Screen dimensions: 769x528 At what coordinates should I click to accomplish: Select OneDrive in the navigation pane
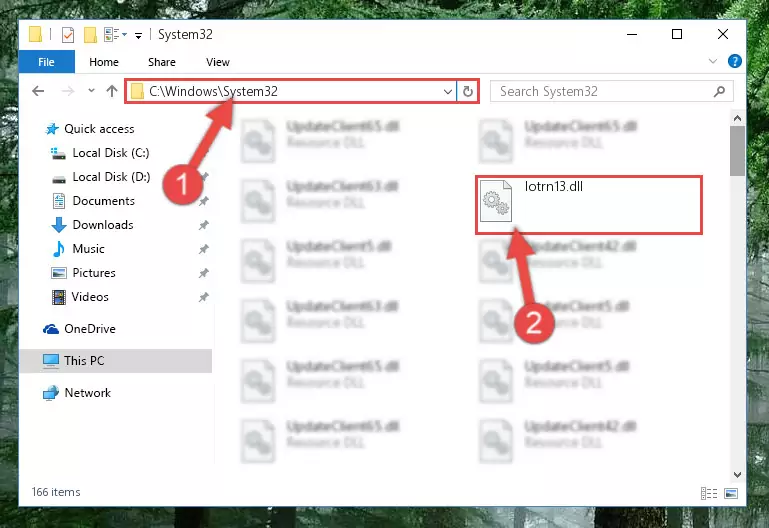pos(90,329)
